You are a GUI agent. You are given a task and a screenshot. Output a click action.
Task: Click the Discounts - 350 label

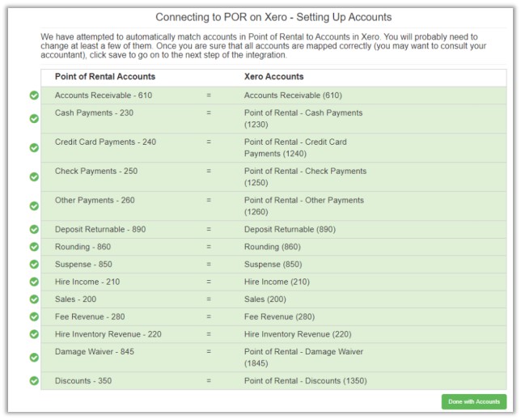83,381
